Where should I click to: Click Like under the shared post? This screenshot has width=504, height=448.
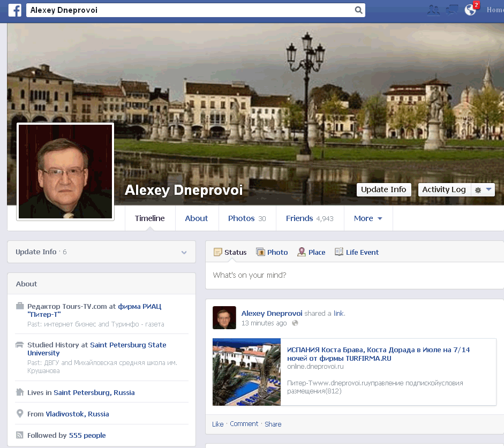pyautogui.click(x=218, y=424)
